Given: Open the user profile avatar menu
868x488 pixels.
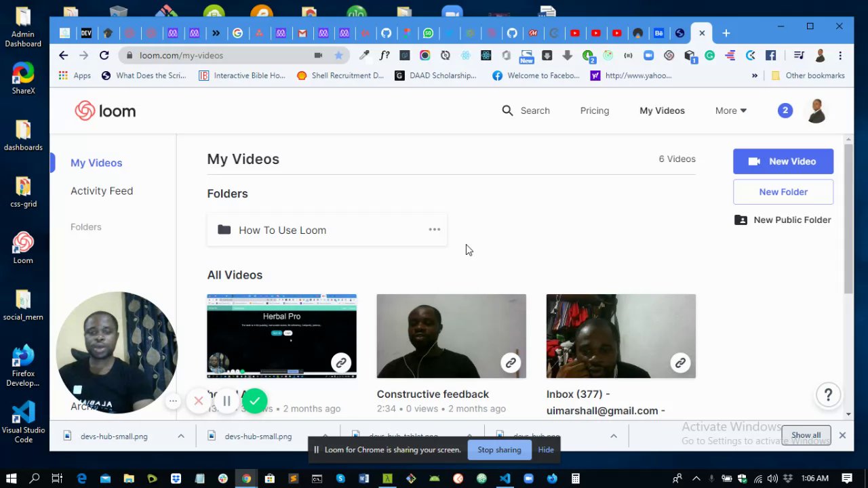Looking at the screenshot, I should tap(816, 110).
